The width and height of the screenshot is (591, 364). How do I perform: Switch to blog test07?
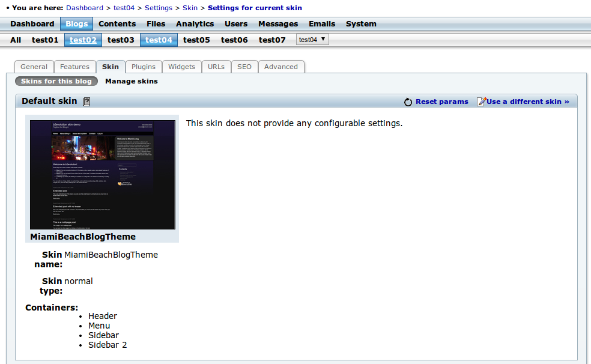[x=272, y=40]
